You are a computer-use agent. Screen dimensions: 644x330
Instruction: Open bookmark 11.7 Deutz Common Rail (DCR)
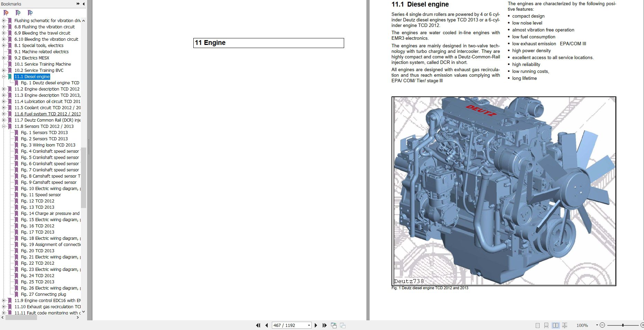(47, 120)
